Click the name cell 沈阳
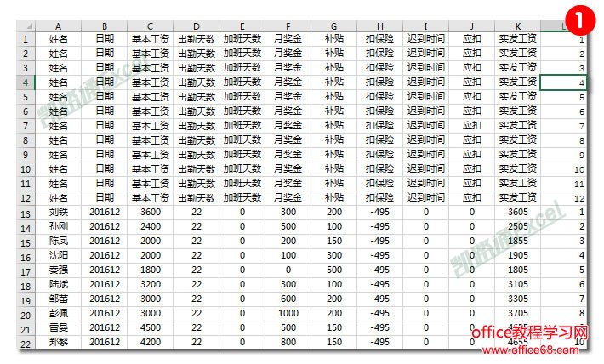This screenshot has height=364, width=604. [x=58, y=255]
